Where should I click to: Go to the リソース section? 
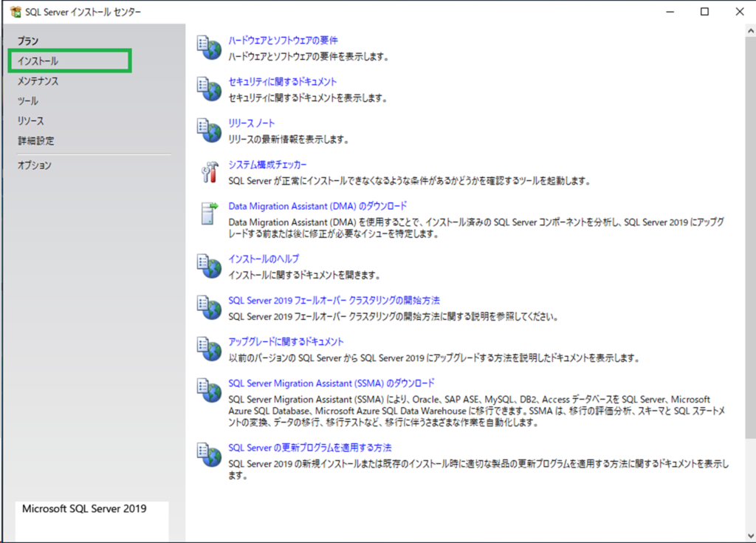point(31,120)
